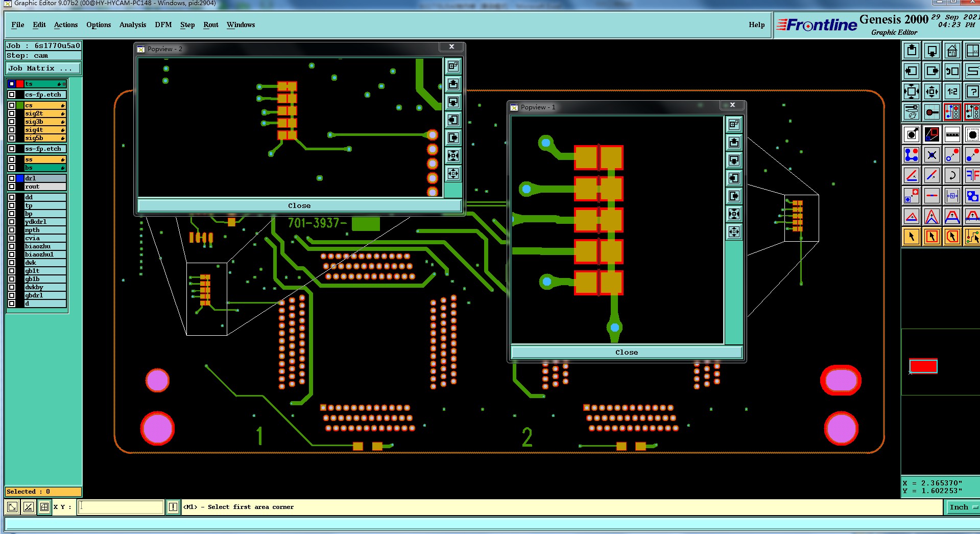Screen dimensions: 980x534
Task: Click the home view house icon
Action: coord(952,51)
